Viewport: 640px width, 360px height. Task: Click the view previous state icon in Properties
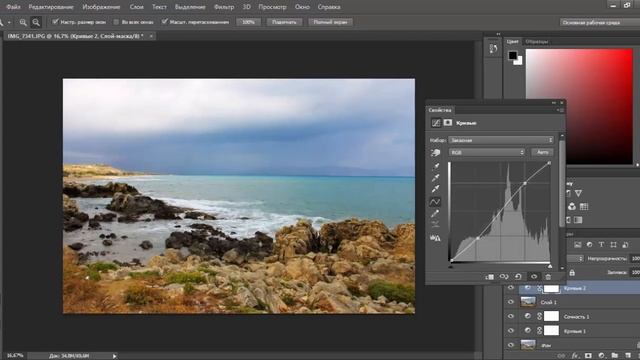pos(504,277)
